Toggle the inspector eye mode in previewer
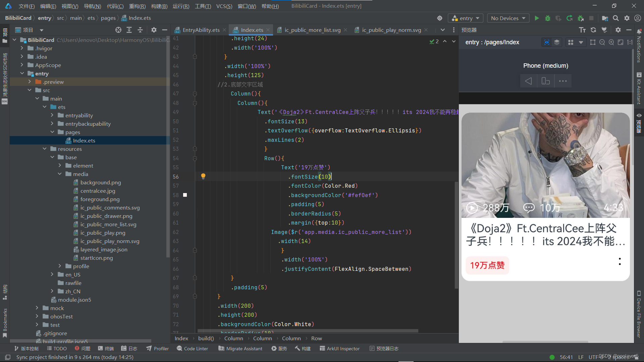 coord(547,42)
